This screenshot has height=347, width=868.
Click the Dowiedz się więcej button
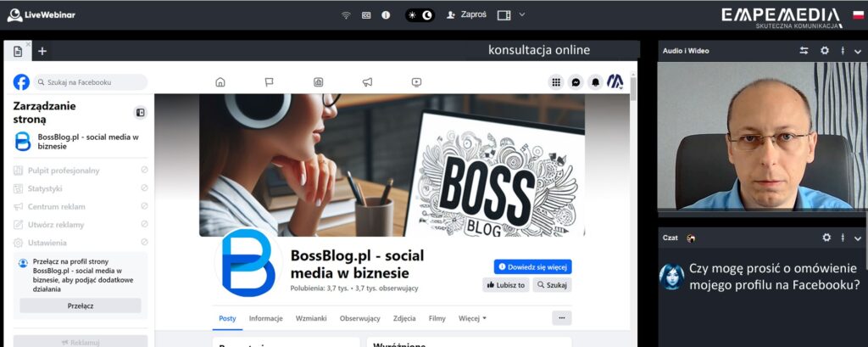tap(532, 266)
